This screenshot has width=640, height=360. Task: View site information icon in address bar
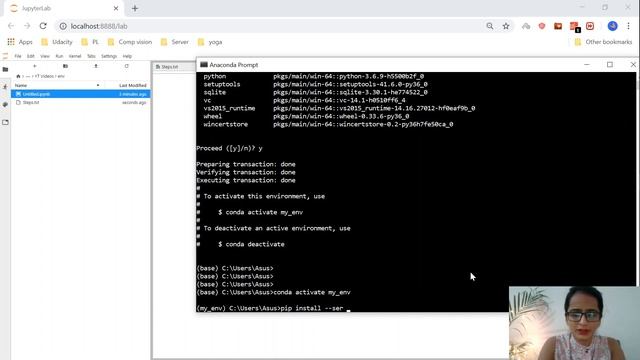coord(63,26)
